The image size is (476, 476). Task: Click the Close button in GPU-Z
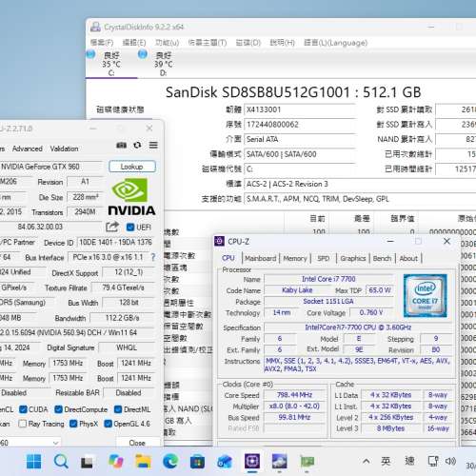137,443
